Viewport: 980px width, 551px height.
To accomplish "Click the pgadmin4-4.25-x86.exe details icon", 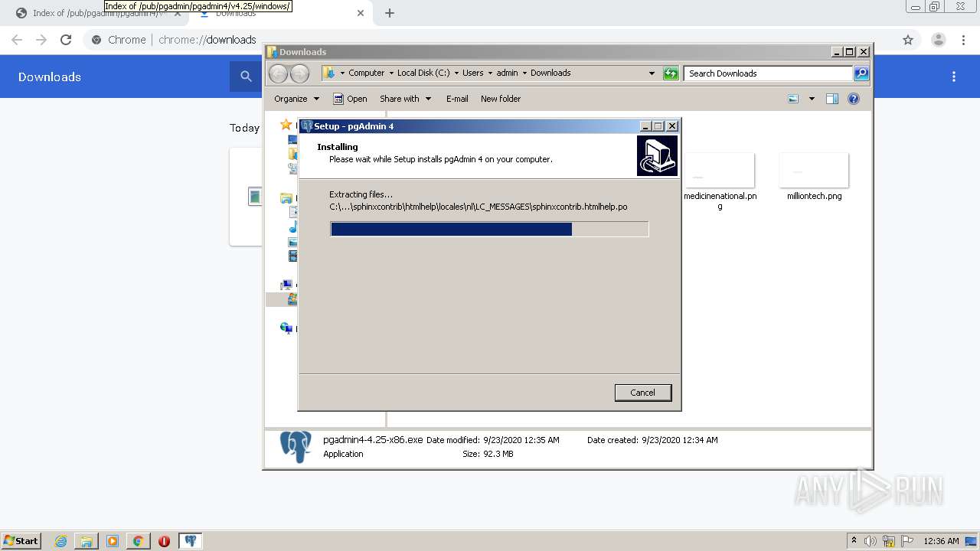I will [296, 446].
